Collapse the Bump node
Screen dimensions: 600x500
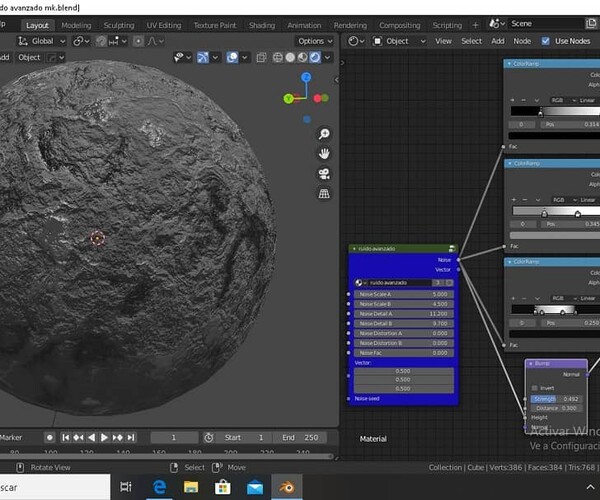click(x=531, y=363)
